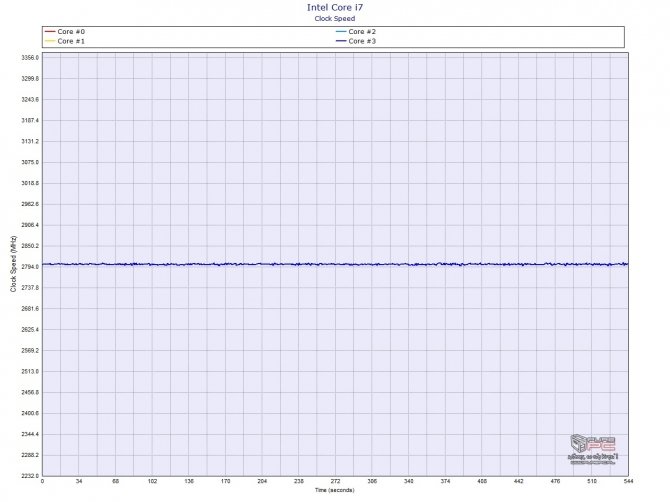Click the Time (seconds) axis label
This screenshot has height=502, width=670.
pyautogui.click(x=335, y=490)
